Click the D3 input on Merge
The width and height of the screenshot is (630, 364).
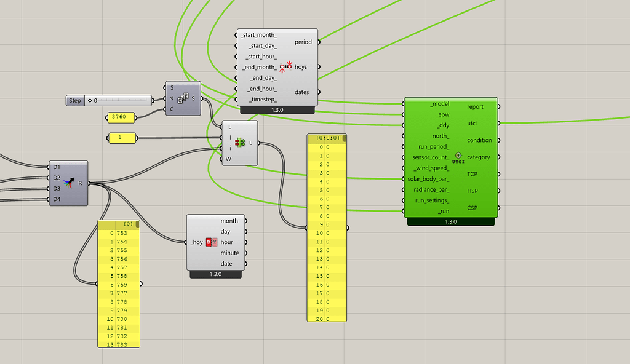point(56,188)
